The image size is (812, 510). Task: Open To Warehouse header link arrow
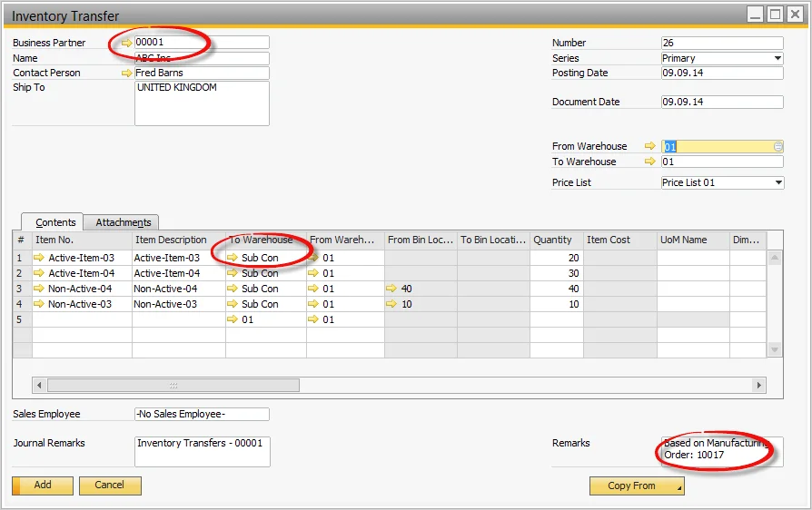coord(650,162)
